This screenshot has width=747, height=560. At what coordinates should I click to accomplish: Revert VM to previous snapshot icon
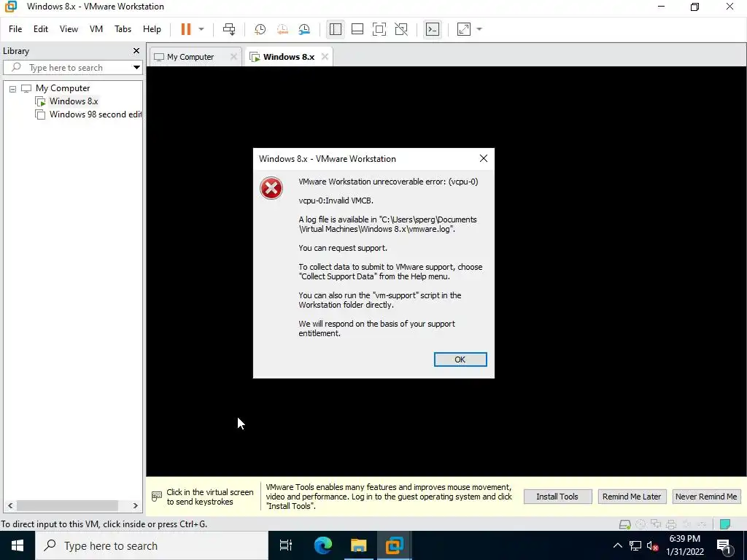[282, 29]
